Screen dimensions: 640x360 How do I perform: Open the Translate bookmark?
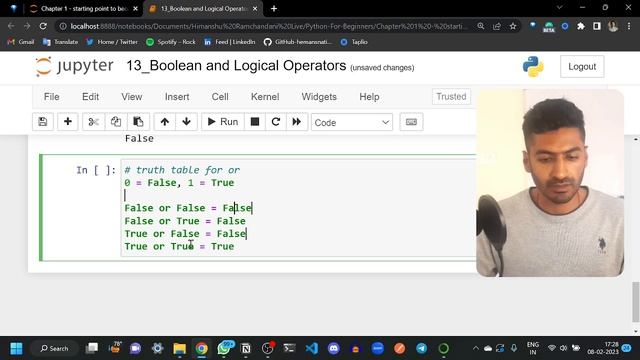click(60, 42)
